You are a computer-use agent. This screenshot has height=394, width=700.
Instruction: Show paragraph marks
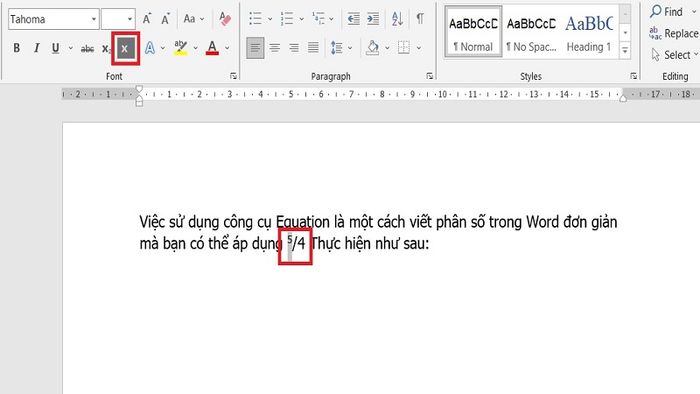coord(420,19)
